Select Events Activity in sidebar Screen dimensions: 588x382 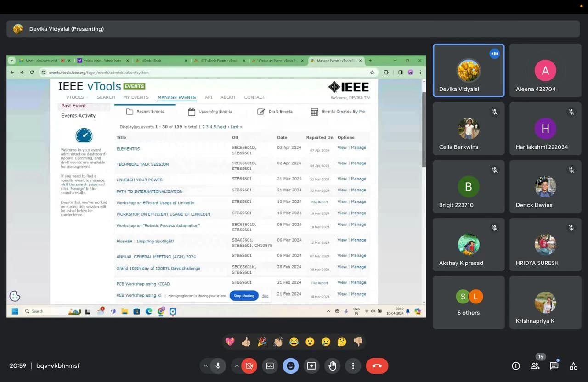click(x=79, y=116)
